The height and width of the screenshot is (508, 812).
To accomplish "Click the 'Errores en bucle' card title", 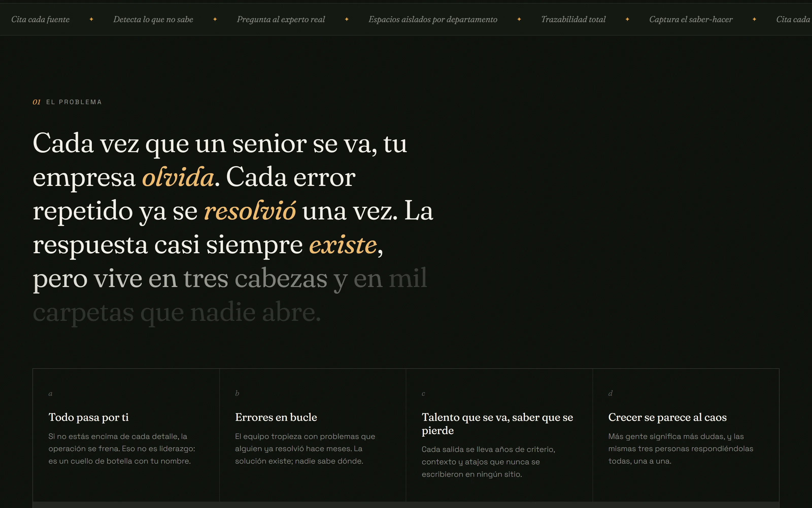I will click(x=276, y=417).
